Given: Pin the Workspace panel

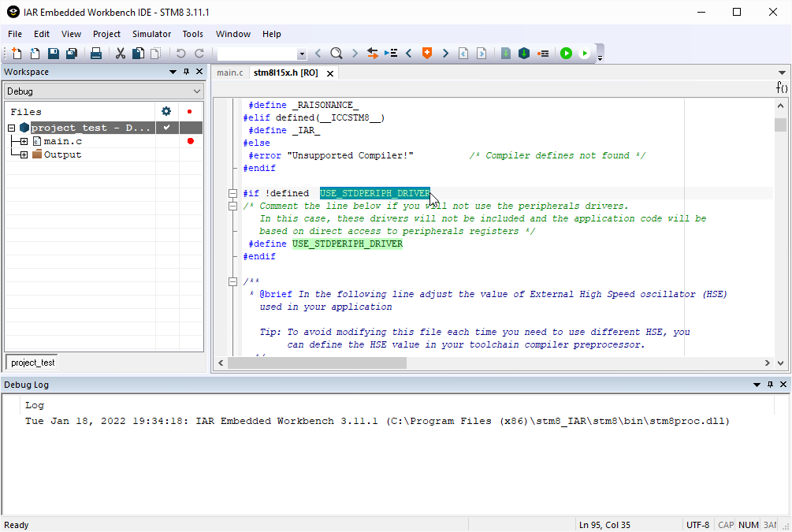Looking at the screenshot, I should pyautogui.click(x=187, y=72).
